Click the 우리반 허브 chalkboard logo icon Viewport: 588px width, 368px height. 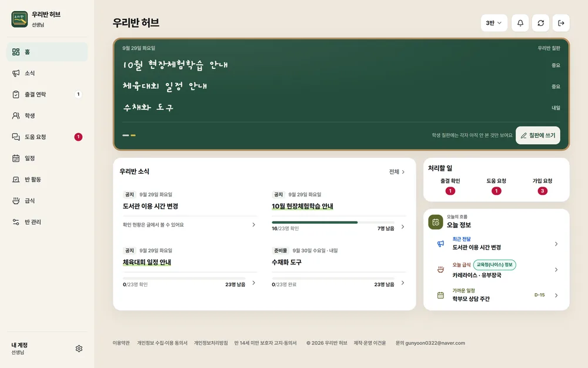19,19
